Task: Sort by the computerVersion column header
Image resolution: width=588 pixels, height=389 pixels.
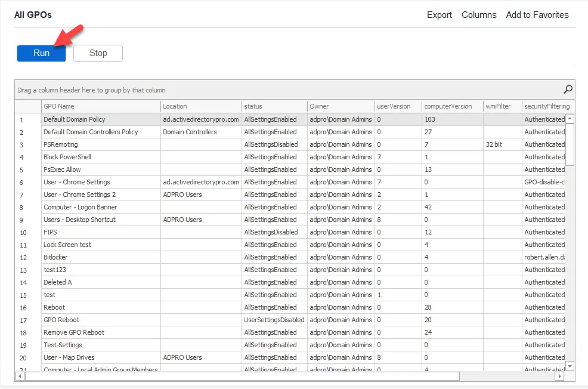Action: tap(452, 106)
